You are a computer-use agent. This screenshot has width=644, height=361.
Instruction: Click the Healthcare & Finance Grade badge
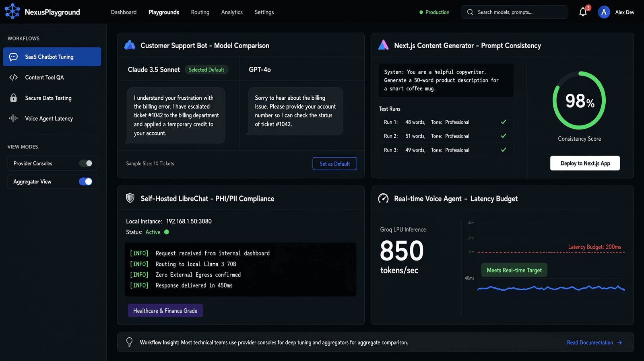coord(165,311)
